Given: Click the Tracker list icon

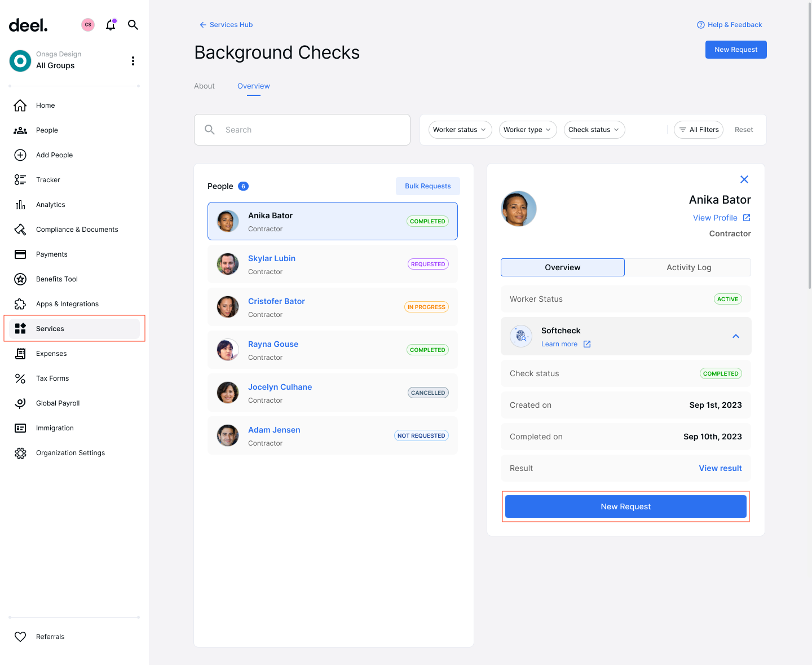Looking at the screenshot, I should click(x=20, y=180).
